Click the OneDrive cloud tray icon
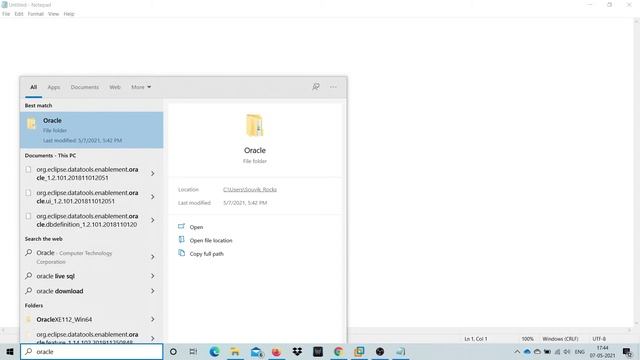Image resolution: width=640 pixels, height=360 pixels. (x=527, y=352)
